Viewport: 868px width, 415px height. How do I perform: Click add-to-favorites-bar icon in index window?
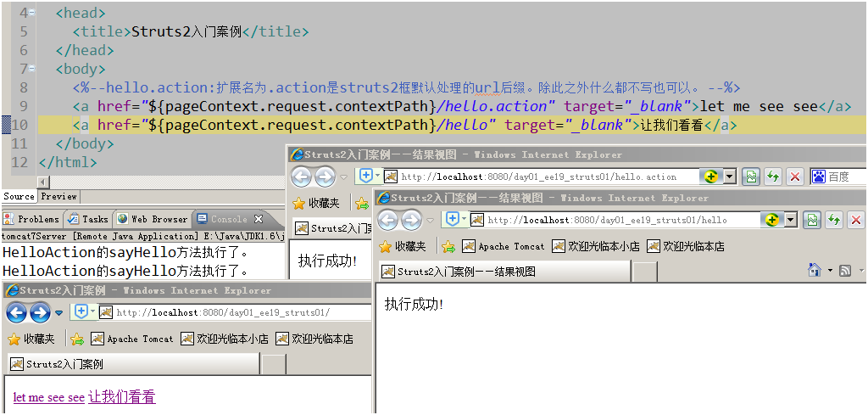(77, 339)
